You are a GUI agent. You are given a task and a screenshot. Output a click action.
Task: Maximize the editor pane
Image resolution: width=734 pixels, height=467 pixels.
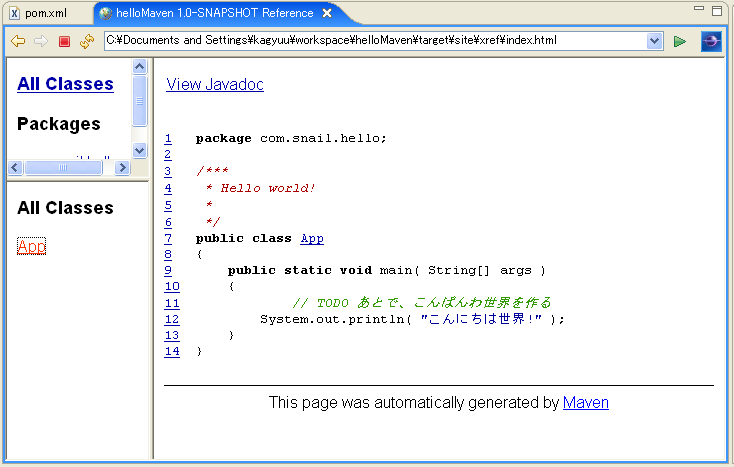(x=717, y=11)
